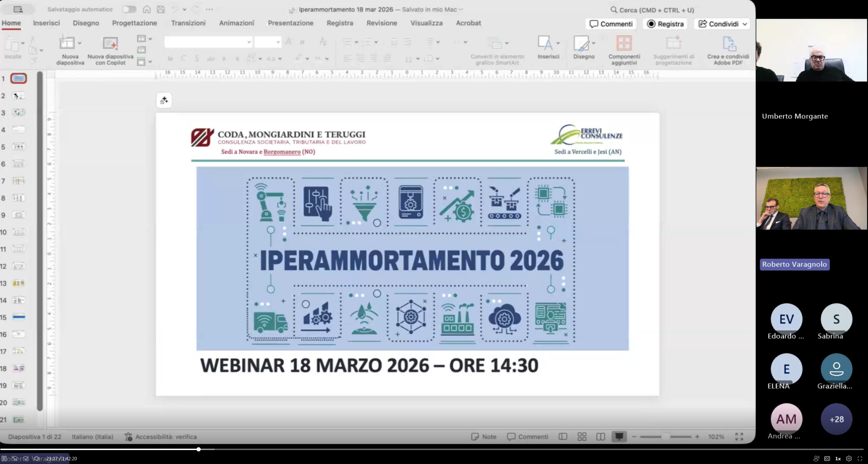The width and height of the screenshot is (868, 464).
Task: Fit slide to window icon
Action: (739, 436)
